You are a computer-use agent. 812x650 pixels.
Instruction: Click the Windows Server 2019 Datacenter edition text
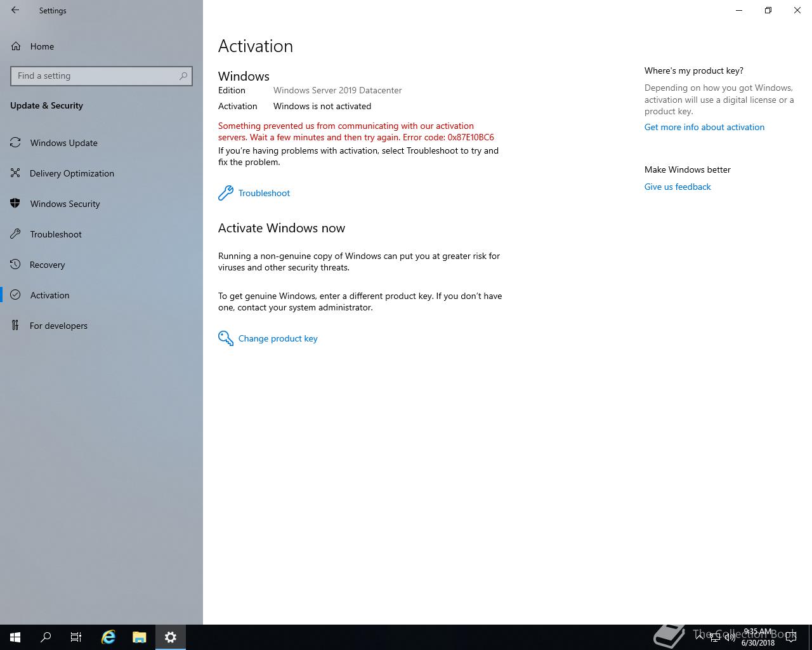click(337, 90)
